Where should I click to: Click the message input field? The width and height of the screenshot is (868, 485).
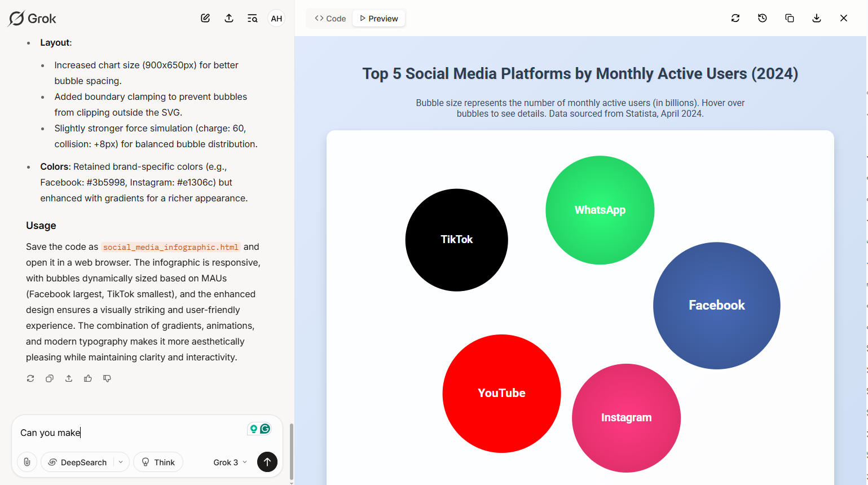point(130,433)
